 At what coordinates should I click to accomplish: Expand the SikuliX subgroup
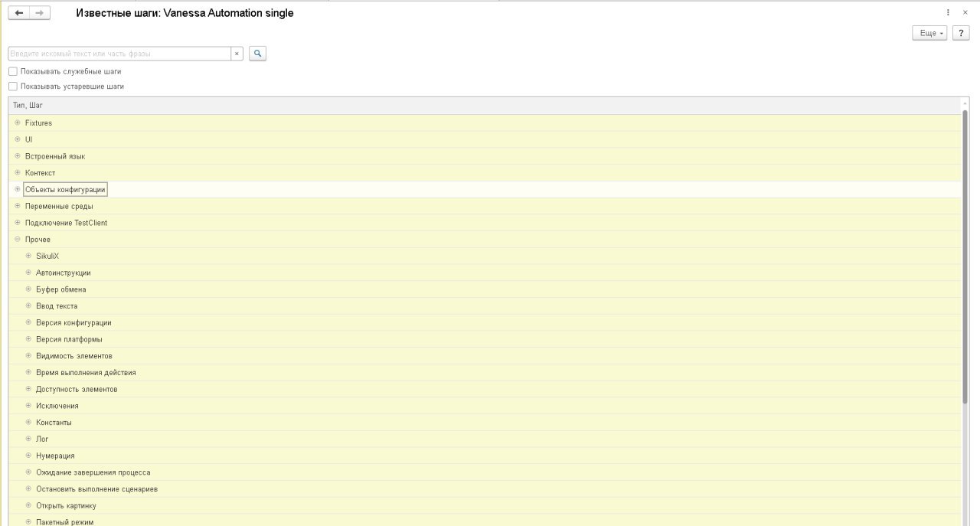[x=29, y=256]
